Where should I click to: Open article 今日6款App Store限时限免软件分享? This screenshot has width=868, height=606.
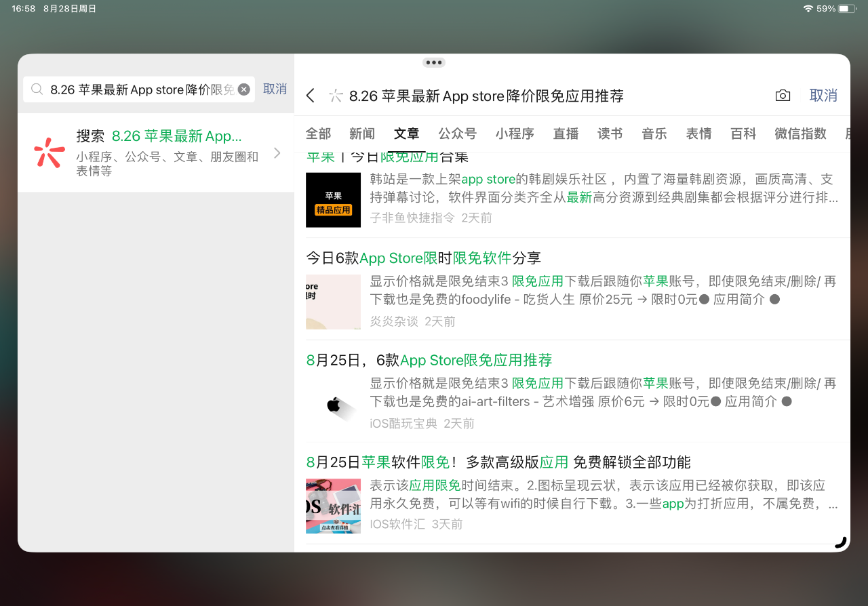coord(424,258)
